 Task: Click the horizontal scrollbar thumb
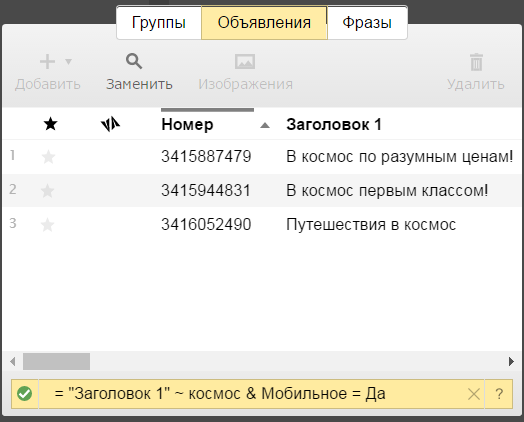[x=56, y=362]
